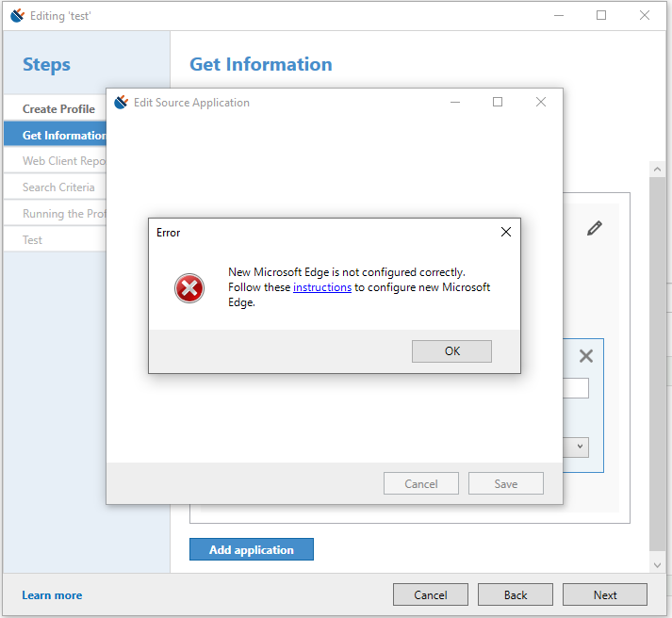Click the Get Information heading
This screenshot has width=672, height=618.
(260, 64)
